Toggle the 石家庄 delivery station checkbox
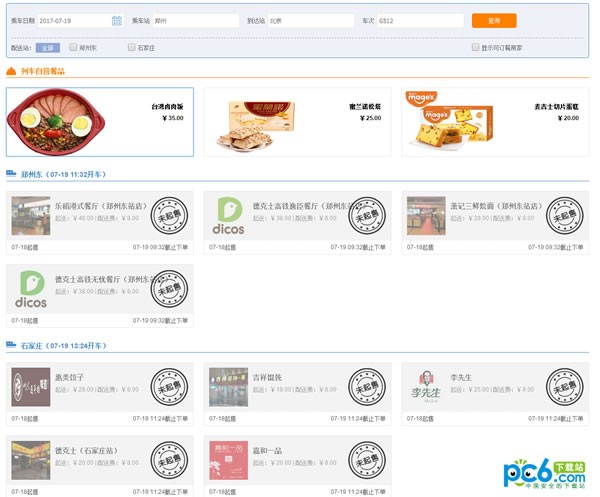Image resolution: width=600 pixels, height=497 pixels. click(131, 47)
